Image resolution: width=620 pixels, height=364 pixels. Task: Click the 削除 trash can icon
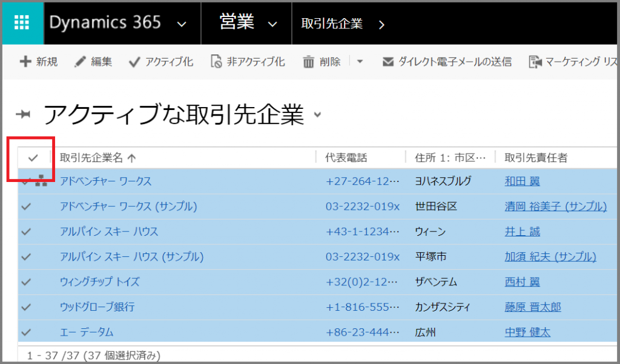[x=309, y=62]
